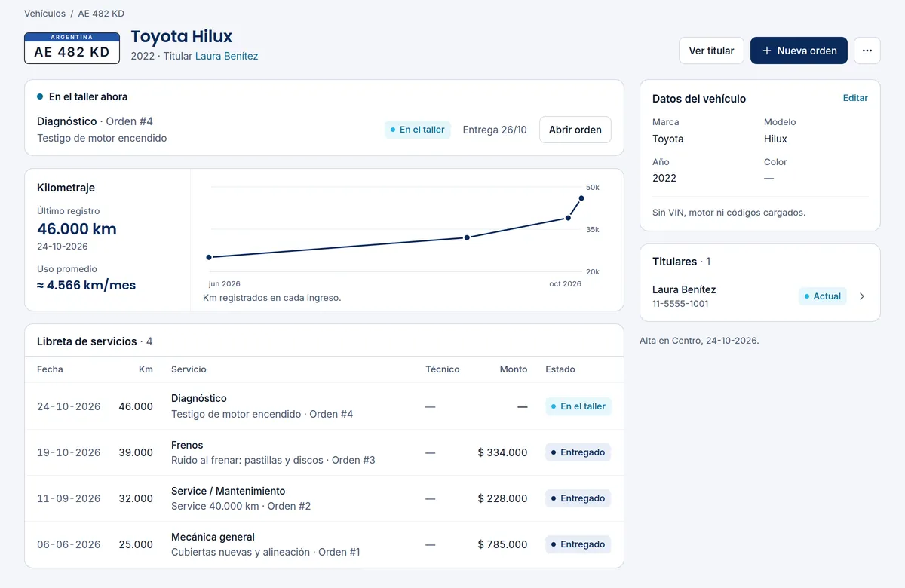Click the $ 785.000 amount
Image resolution: width=905 pixels, height=588 pixels.
[503, 544]
